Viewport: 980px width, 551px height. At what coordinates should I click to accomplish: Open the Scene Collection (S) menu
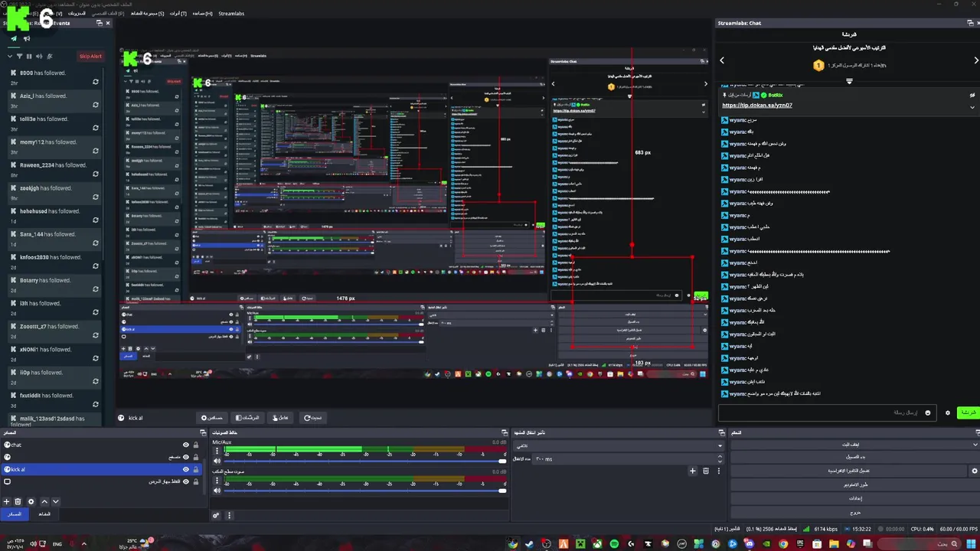click(x=147, y=13)
